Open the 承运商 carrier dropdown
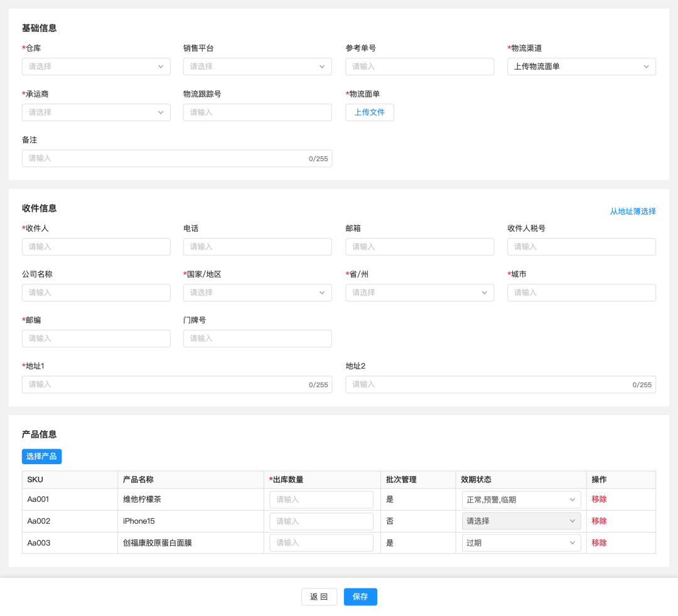This screenshot has width=678, height=616. 96,112
